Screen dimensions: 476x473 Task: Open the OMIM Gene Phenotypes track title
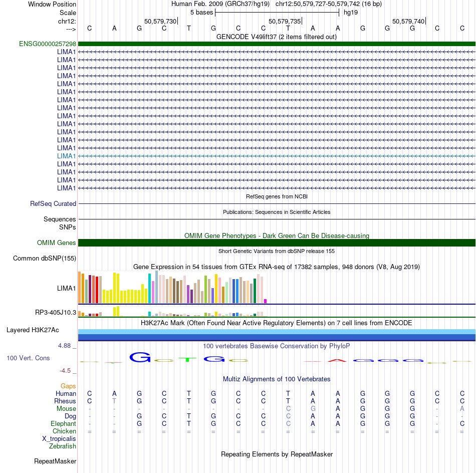[277, 236]
